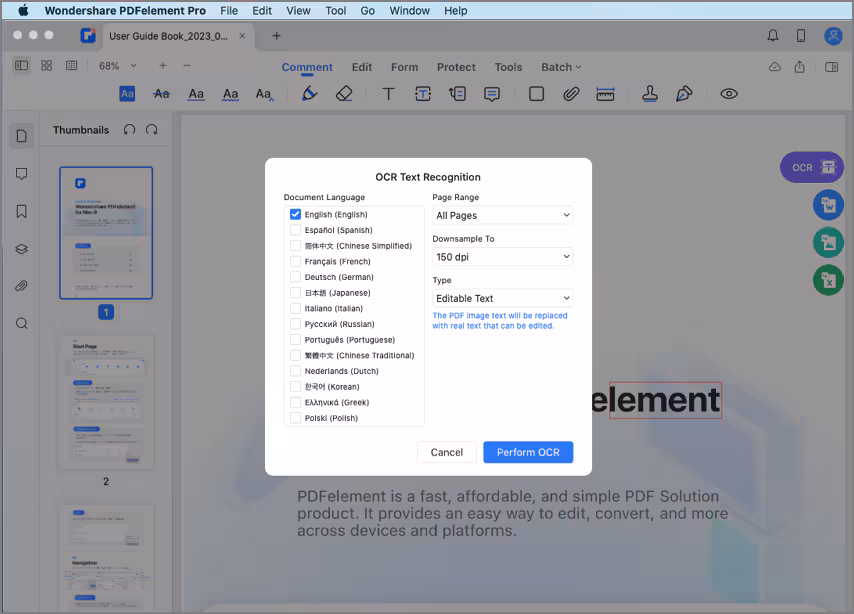Select the Text comment tool
The image size is (854, 614).
click(388, 94)
